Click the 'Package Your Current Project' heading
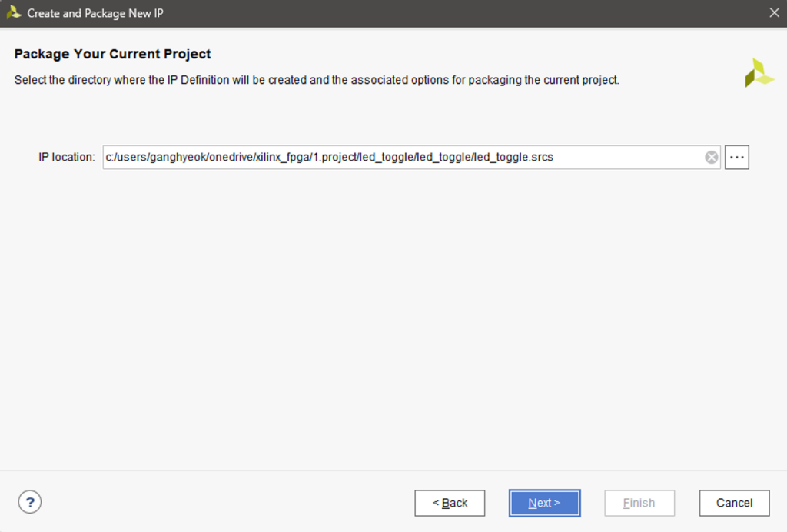This screenshot has width=787, height=532. click(x=112, y=54)
